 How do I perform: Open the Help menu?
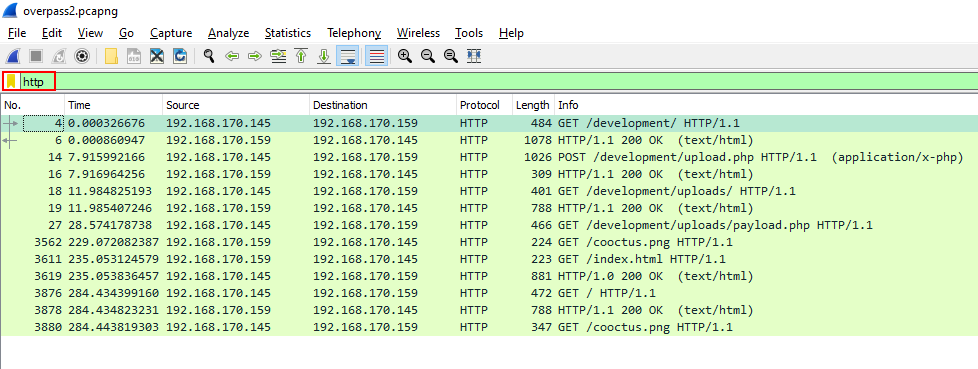tap(511, 33)
